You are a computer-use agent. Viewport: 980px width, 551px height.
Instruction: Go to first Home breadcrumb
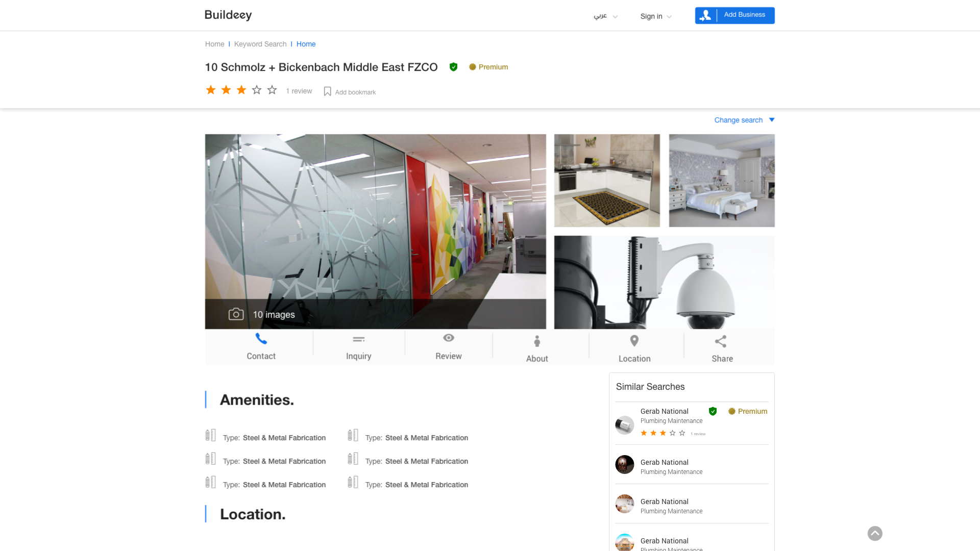(214, 44)
